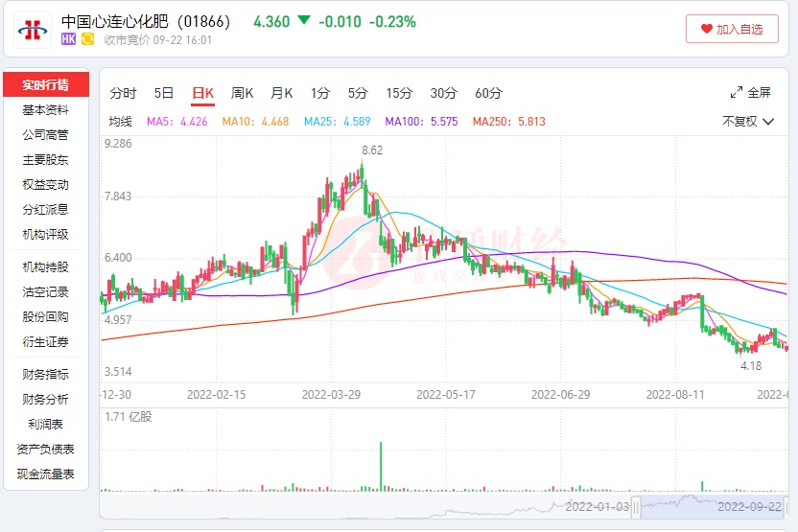Switch to the 1分 interval tab
798x532 pixels.
point(320,93)
